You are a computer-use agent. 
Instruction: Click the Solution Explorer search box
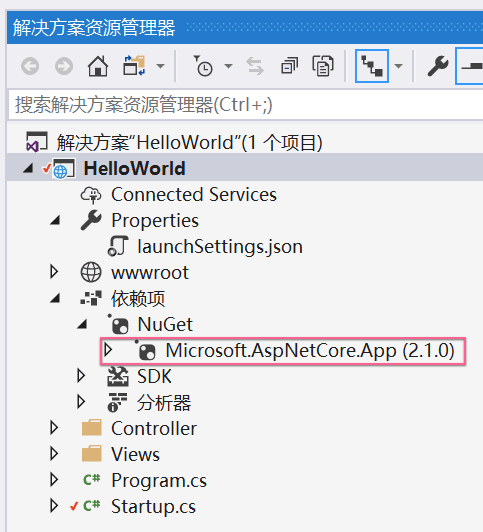click(x=246, y=104)
